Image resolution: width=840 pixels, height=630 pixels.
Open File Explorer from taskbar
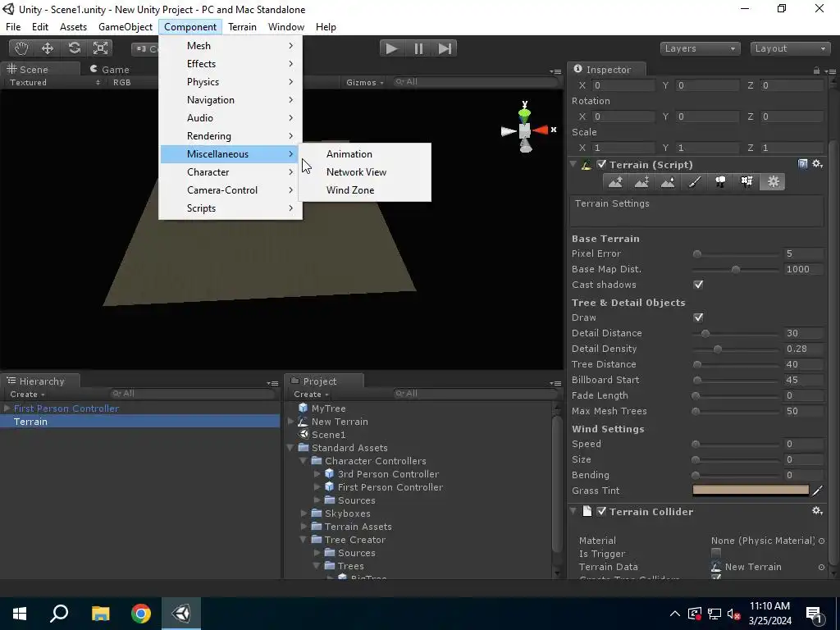click(x=100, y=614)
